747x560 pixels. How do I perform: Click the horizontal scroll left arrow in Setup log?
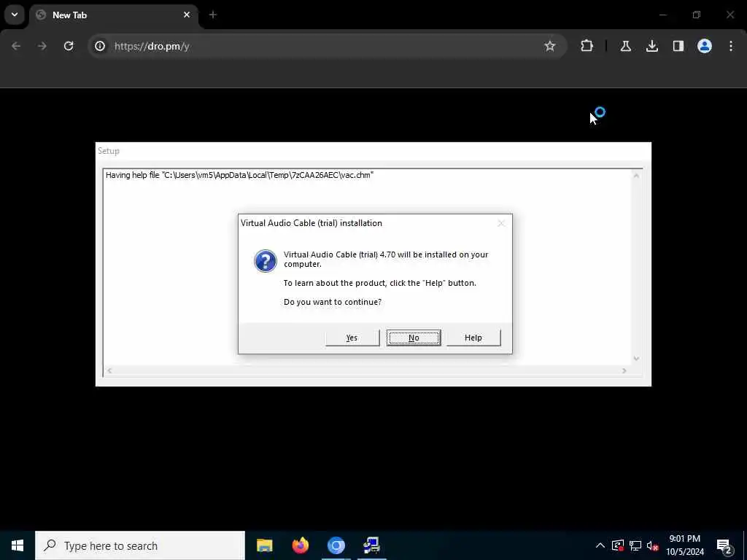(x=109, y=370)
